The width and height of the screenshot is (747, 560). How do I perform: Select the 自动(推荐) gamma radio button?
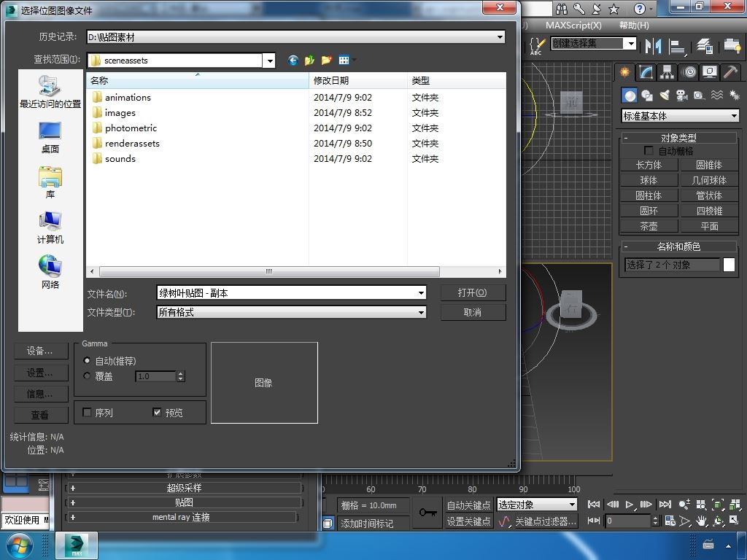coord(87,360)
